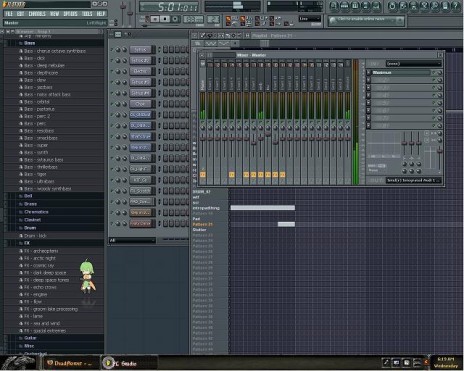Click the 'Sytrus #2' channel button
Image resolution: width=464 pixels, height=371 pixels.
click(141, 60)
